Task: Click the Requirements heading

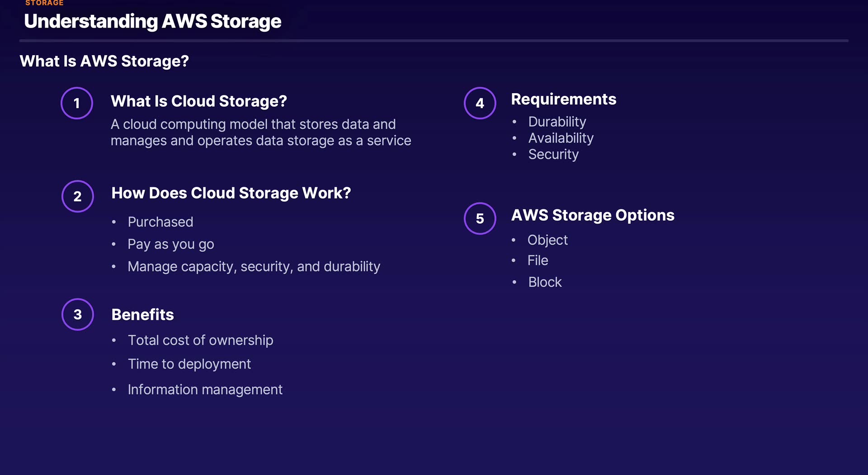Action: pyautogui.click(x=563, y=99)
